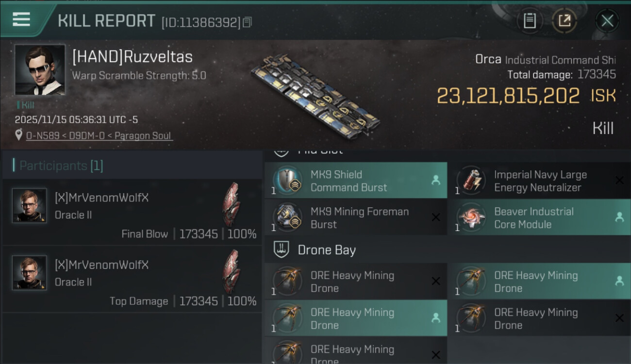Viewport: 631px width, 364px height.
Task: Toggle the person marker on MK9 Shield Command Burst
Action: pyautogui.click(x=436, y=180)
